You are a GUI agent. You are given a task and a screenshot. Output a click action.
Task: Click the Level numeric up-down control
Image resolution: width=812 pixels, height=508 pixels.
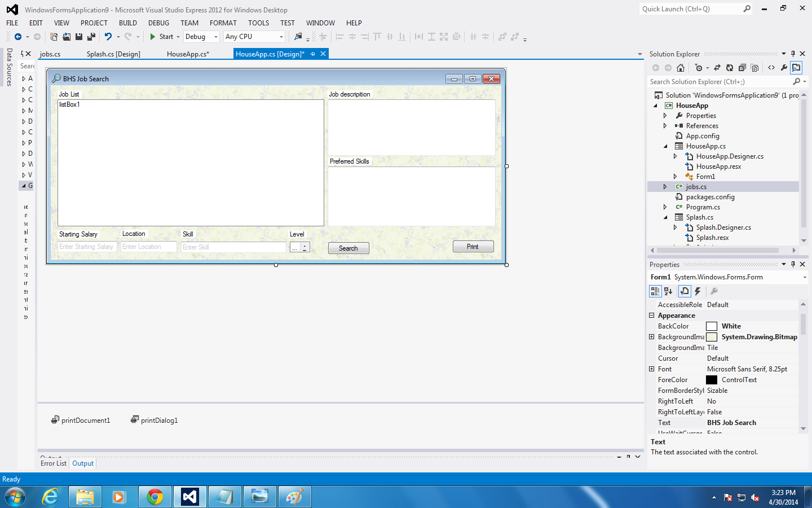(x=299, y=247)
